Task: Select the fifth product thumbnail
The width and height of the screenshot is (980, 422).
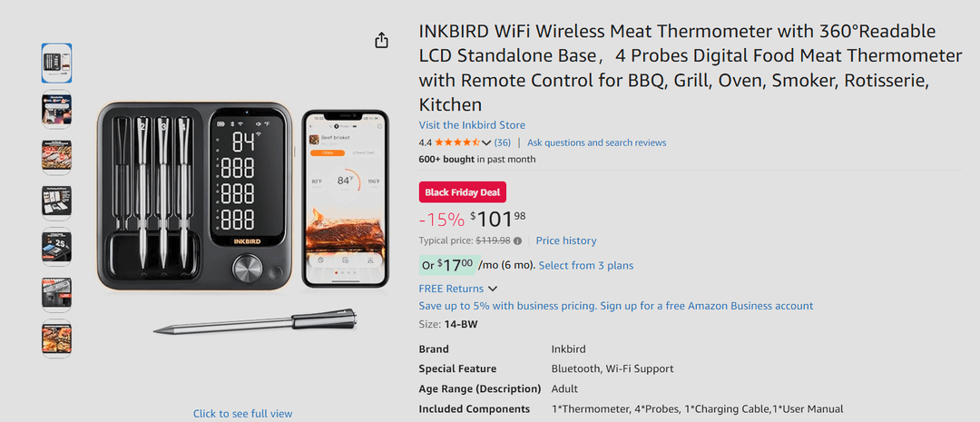Action: (x=56, y=247)
